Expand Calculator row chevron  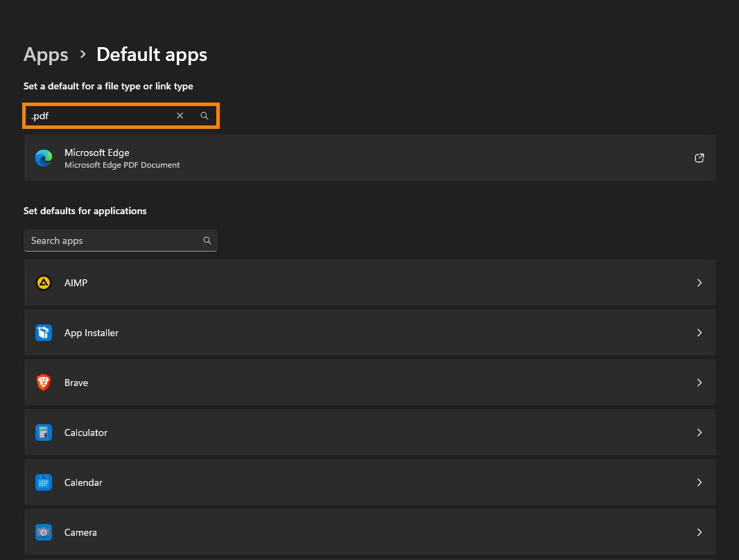pyautogui.click(x=699, y=432)
